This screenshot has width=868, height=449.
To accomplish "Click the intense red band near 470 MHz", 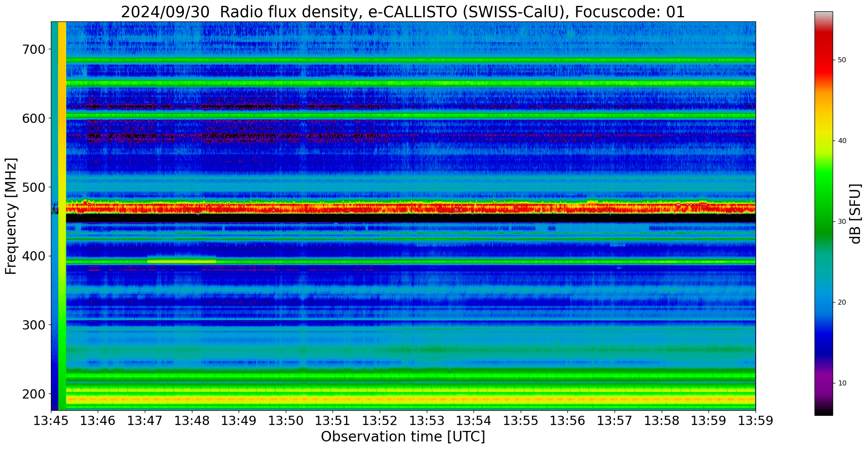I will click(x=410, y=207).
